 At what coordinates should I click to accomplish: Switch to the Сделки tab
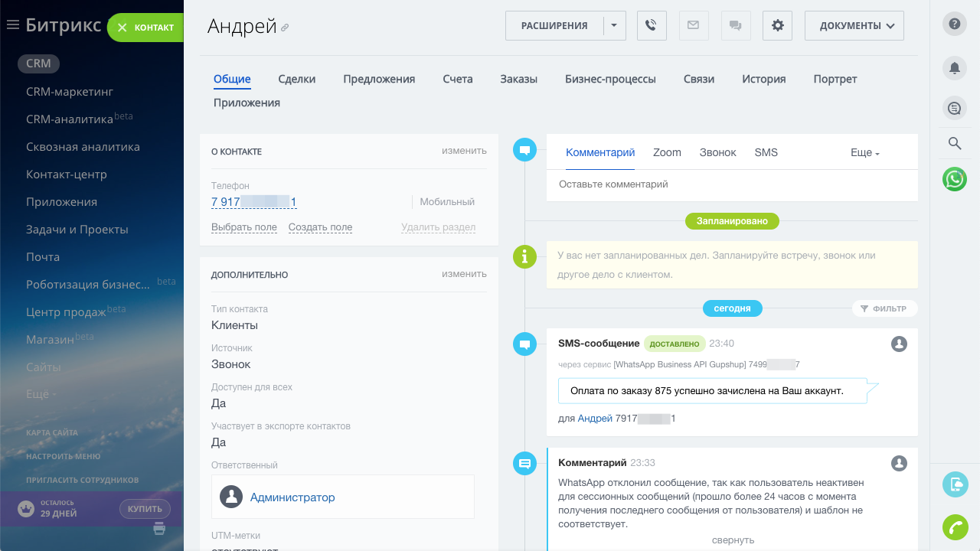297,79
